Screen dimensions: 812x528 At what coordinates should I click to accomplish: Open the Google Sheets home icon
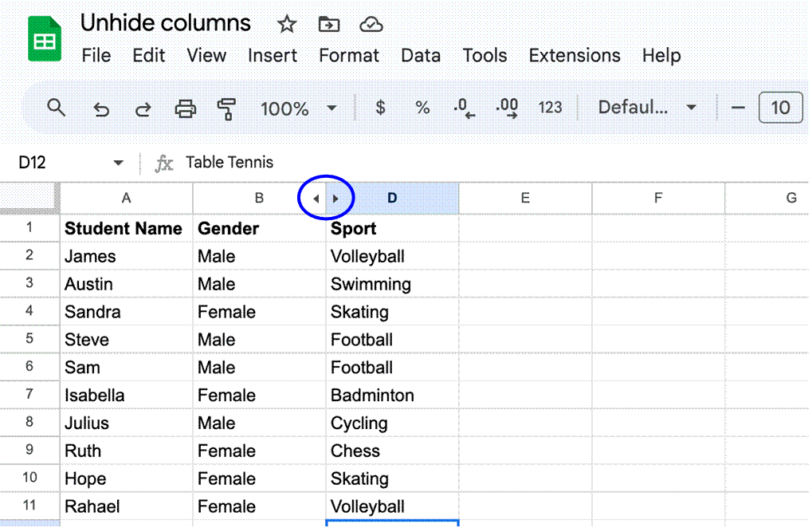point(45,39)
